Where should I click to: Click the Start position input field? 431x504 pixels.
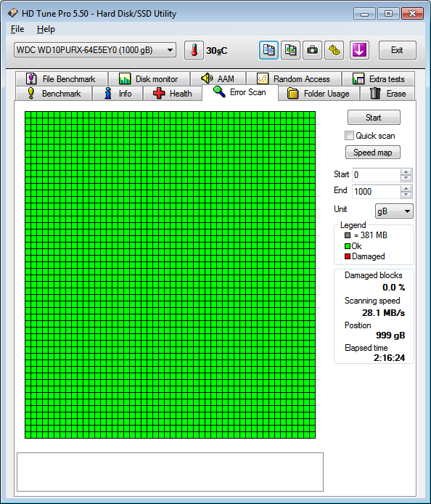pyautogui.click(x=376, y=175)
